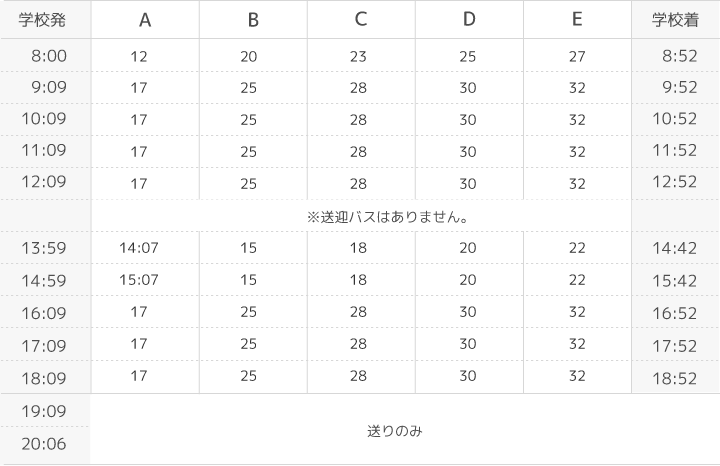Screen dimensions: 720x466
Task: Click the 学校発 column header
Action: (x=42, y=20)
